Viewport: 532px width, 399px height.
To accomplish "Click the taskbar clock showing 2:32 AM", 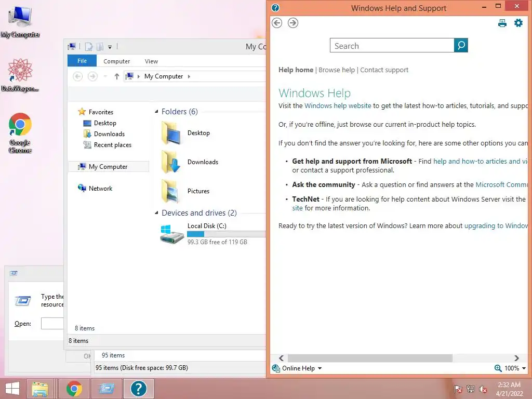I will (x=509, y=389).
